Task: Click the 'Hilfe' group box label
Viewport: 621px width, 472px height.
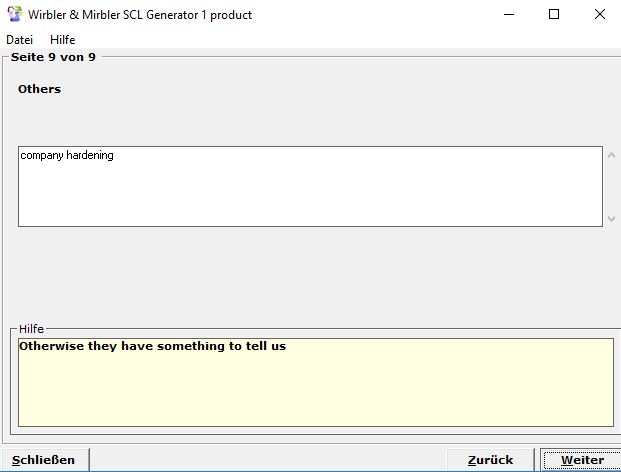Action: [x=31, y=329]
